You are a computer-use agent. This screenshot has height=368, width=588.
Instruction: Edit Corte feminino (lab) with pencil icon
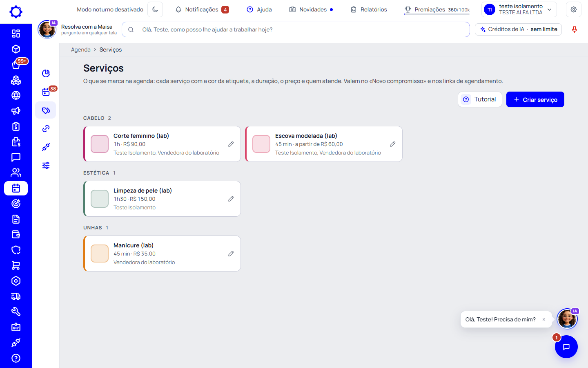coord(231,144)
